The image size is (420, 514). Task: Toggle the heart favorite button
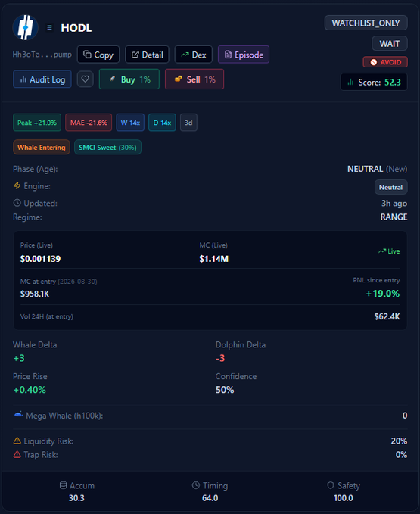coord(86,79)
